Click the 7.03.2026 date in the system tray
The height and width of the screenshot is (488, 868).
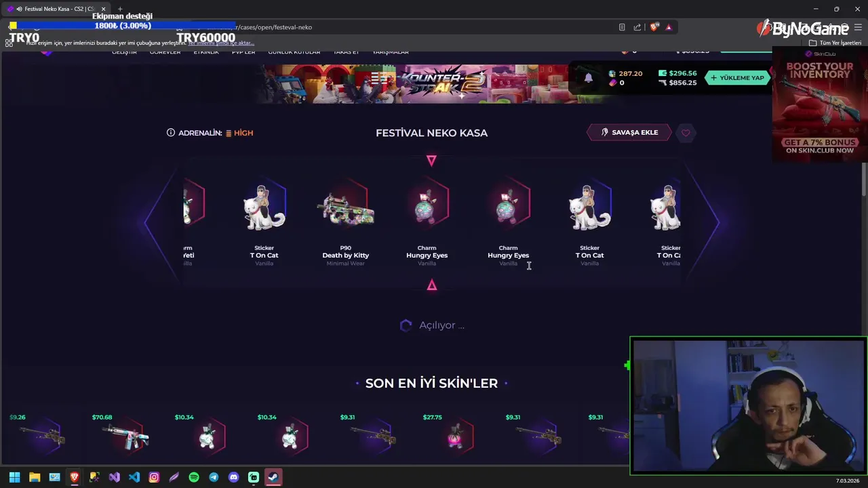[x=848, y=481]
